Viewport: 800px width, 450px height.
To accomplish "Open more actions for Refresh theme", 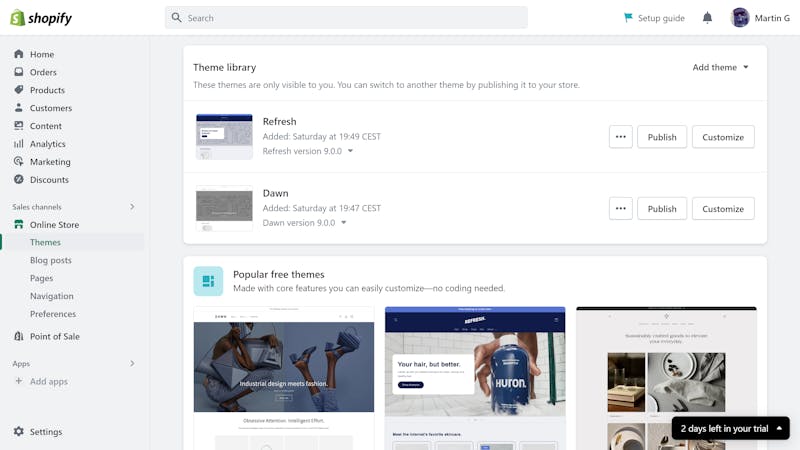I will [620, 137].
